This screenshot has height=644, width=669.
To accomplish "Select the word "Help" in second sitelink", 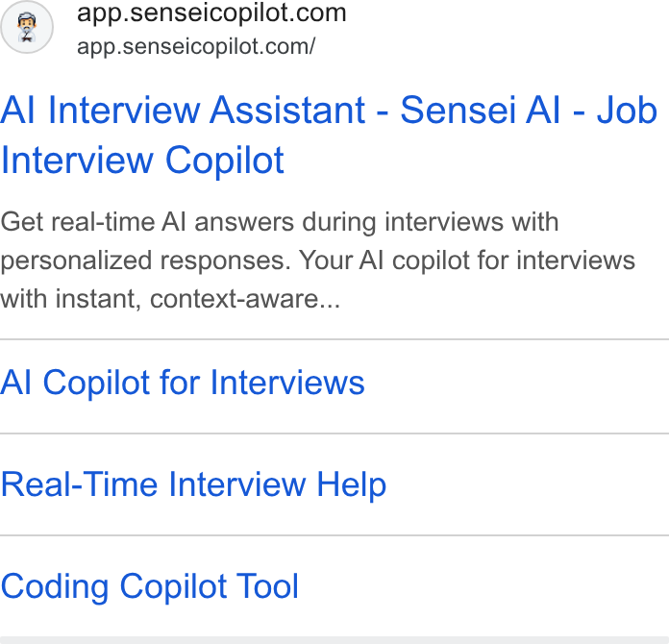I will (x=351, y=484).
